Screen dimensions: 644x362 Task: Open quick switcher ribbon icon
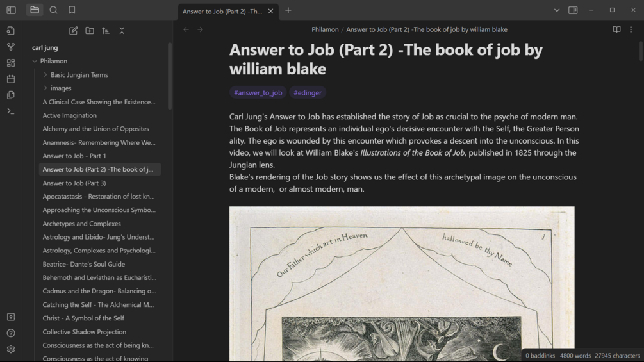[x=11, y=30]
